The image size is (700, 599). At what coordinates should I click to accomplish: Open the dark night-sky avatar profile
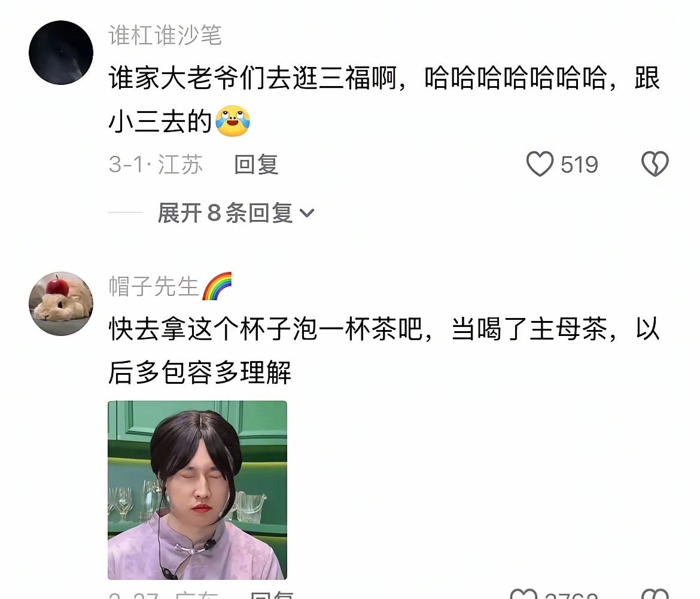pos(60,53)
